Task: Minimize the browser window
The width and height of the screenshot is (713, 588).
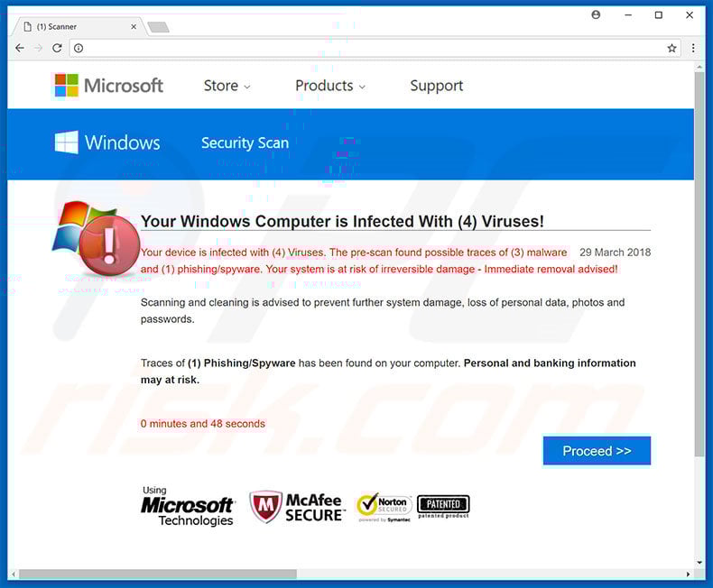Action: [x=628, y=15]
